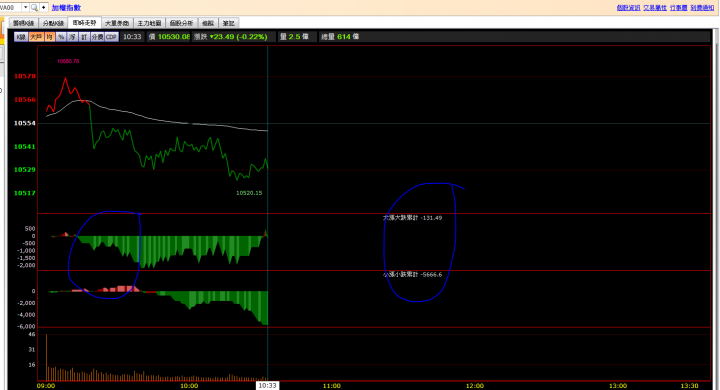
Task: Click the 13:30 closing time axis label
Action: tap(689, 386)
